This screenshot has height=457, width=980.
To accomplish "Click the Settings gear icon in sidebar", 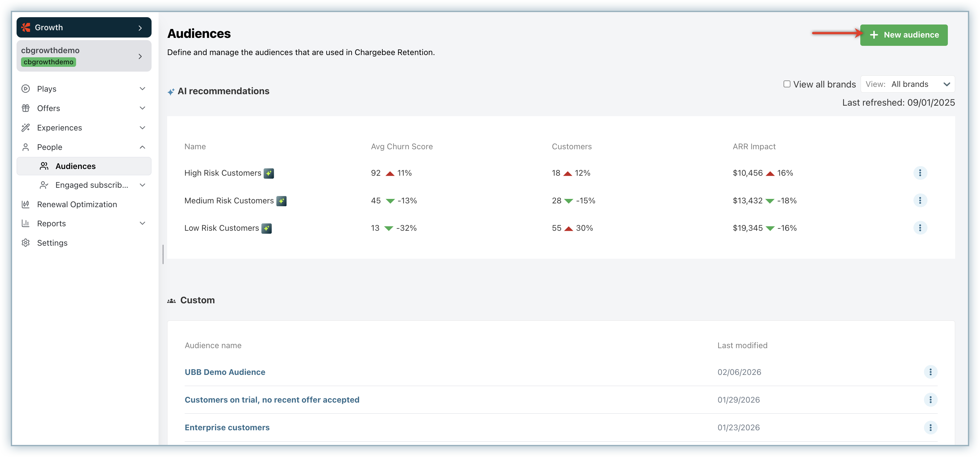I will coord(25,243).
